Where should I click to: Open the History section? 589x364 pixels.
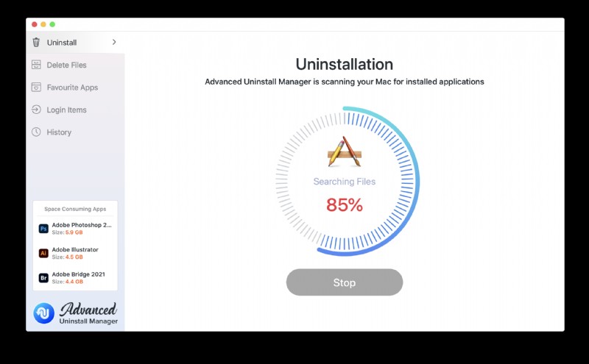(59, 132)
